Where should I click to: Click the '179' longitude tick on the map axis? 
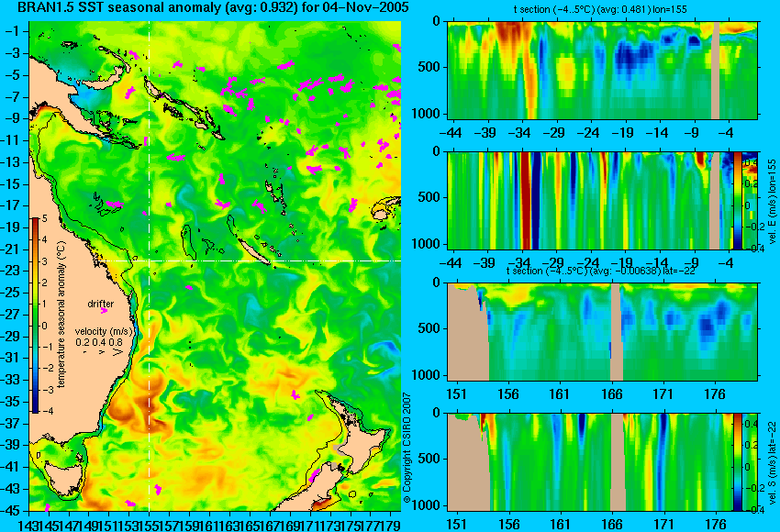click(x=391, y=525)
